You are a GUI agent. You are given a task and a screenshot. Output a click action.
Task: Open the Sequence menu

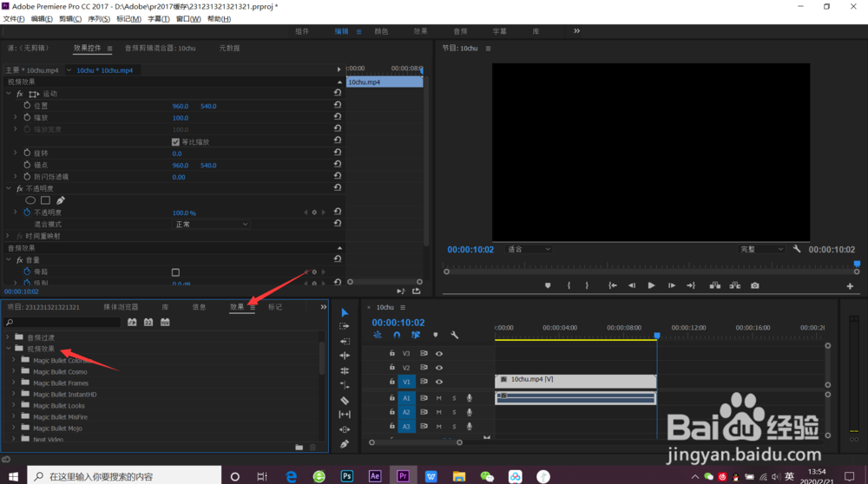pos(99,19)
